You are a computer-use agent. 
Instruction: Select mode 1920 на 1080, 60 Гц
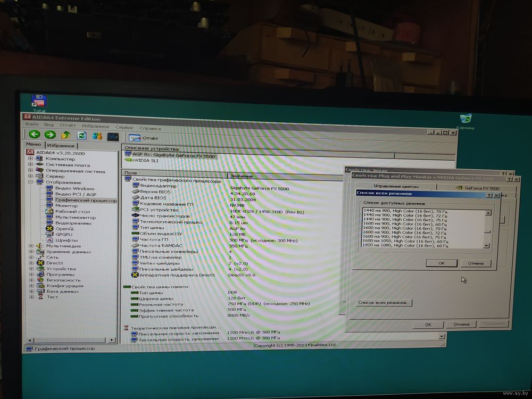click(x=405, y=245)
